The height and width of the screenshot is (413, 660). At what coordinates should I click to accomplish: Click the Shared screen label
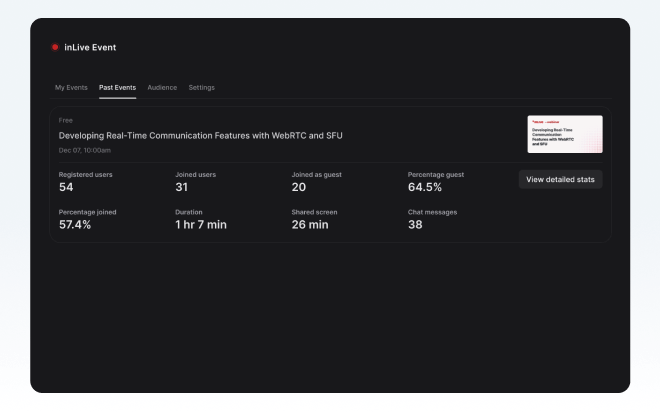(x=314, y=212)
